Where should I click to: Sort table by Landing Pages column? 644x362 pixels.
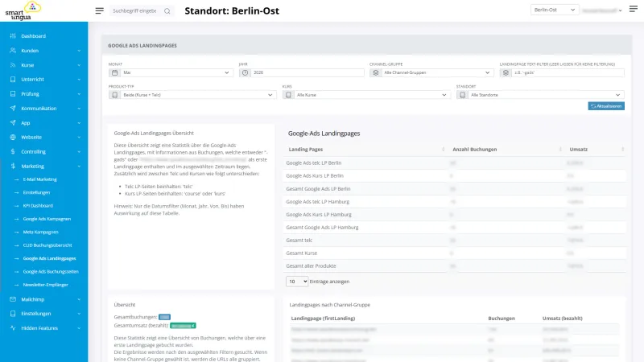pos(365,150)
